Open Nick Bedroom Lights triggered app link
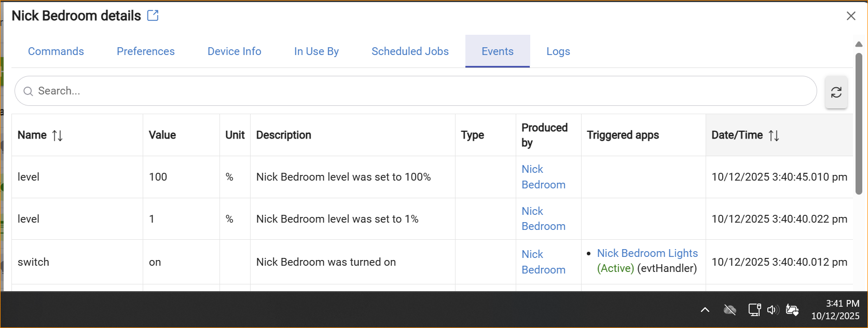This screenshot has width=868, height=328. (647, 253)
